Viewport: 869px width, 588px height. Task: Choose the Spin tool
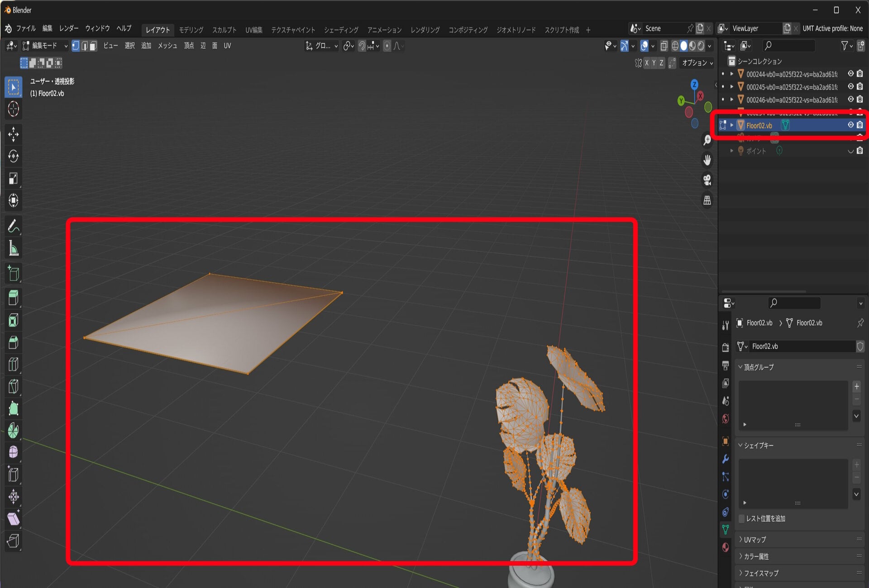(13, 431)
